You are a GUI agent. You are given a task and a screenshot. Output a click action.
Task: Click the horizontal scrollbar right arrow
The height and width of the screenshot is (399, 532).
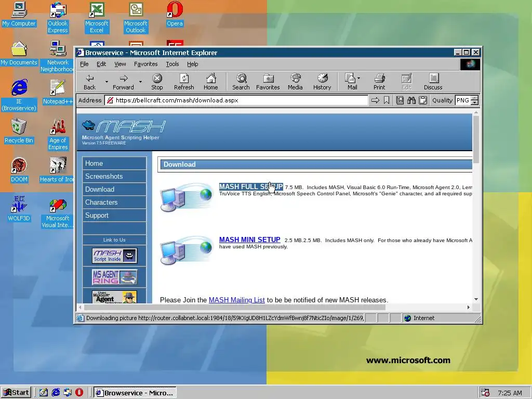click(469, 307)
